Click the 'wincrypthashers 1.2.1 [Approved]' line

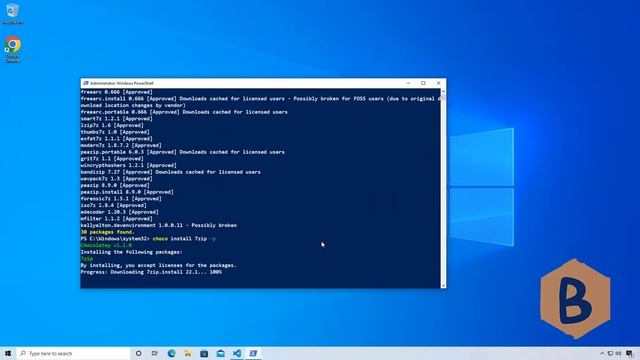129,165
